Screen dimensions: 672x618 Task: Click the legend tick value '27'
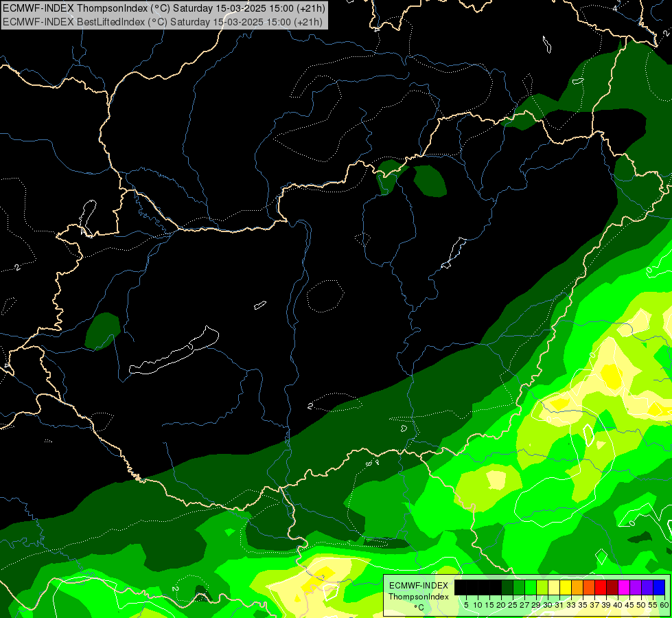524,605
